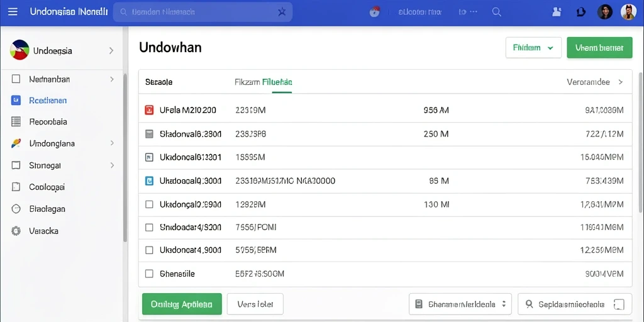Expand the Undoegsia chevron in the sidebar

pyautogui.click(x=111, y=50)
